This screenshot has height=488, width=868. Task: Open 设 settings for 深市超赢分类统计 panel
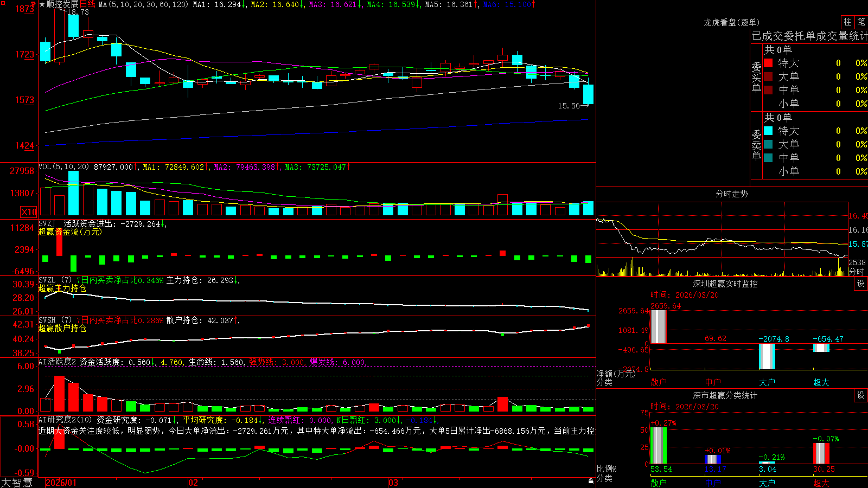click(861, 395)
